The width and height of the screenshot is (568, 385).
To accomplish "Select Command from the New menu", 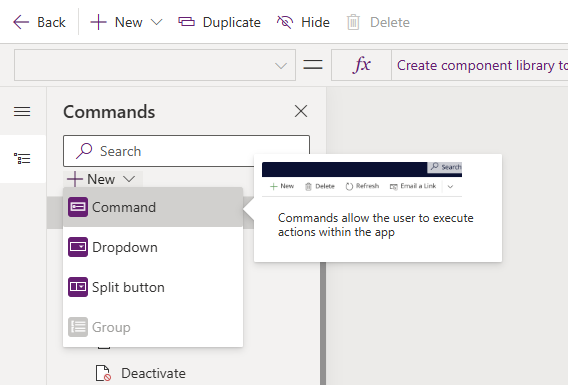I will (x=153, y=207).
